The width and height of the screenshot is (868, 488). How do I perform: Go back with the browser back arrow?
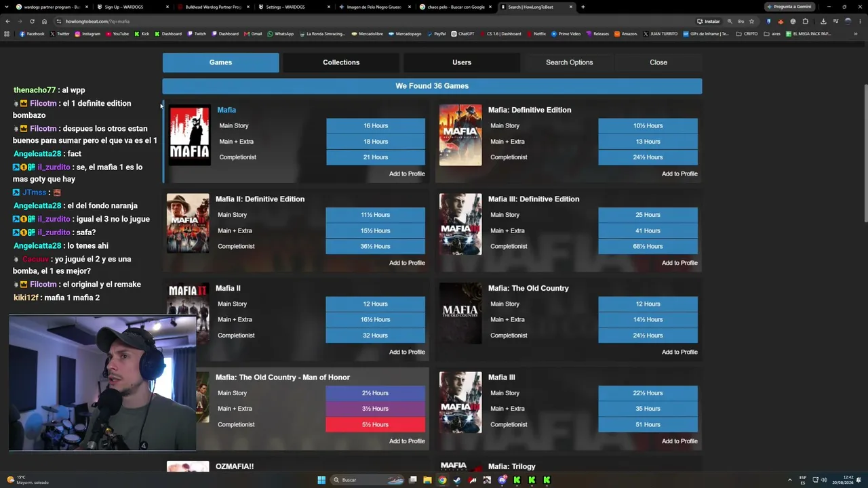coord(8,21)
